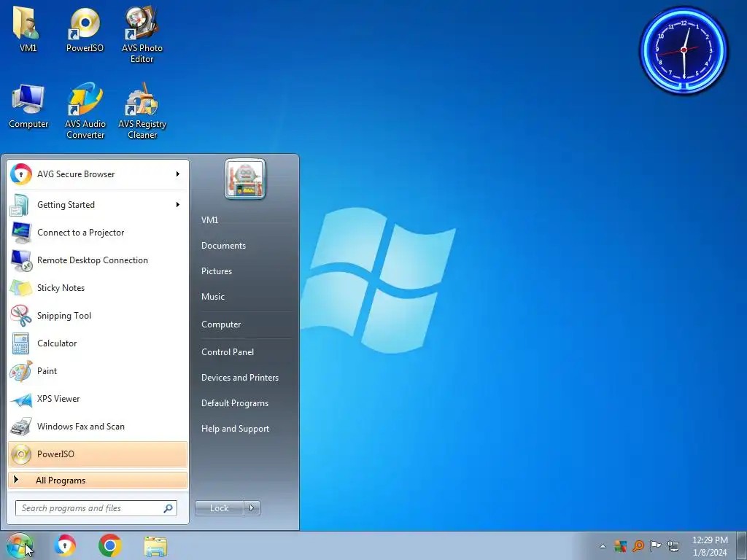Open Help and Support
The image size is (747, 560).
[236, 429]
